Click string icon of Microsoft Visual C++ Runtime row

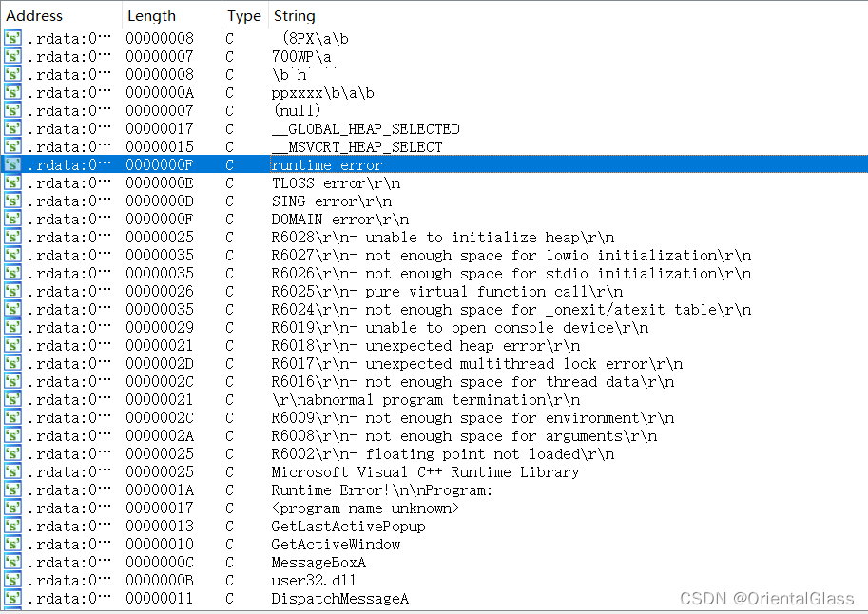click(12, 472)
